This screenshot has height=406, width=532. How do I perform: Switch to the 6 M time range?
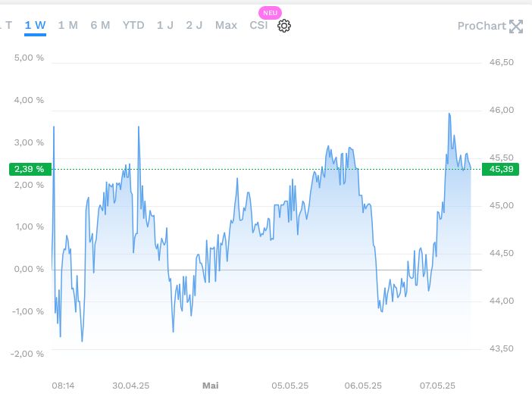[x=100, y=26]
